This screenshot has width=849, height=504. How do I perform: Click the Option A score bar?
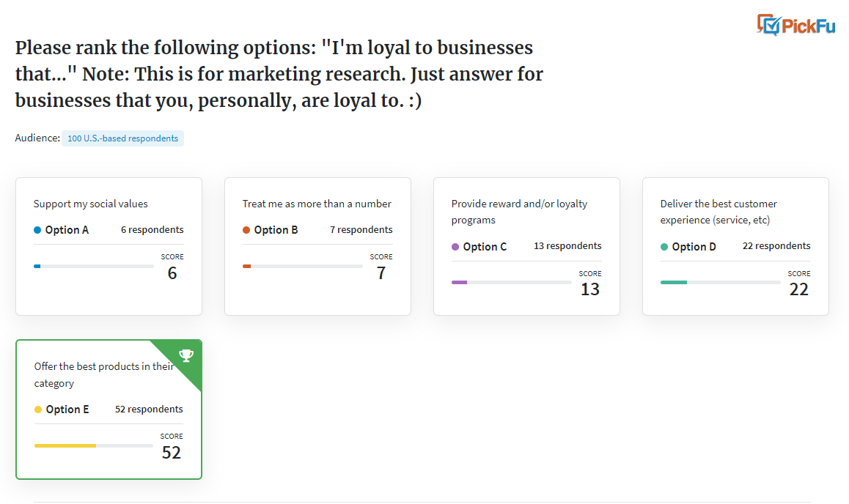click(94, 266)
